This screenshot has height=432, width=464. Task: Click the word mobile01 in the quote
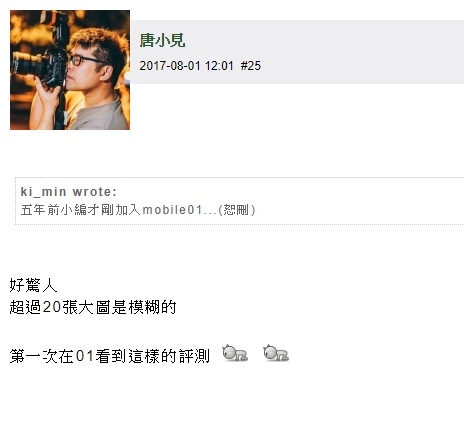pyautogui.click(x=172, y=210)
